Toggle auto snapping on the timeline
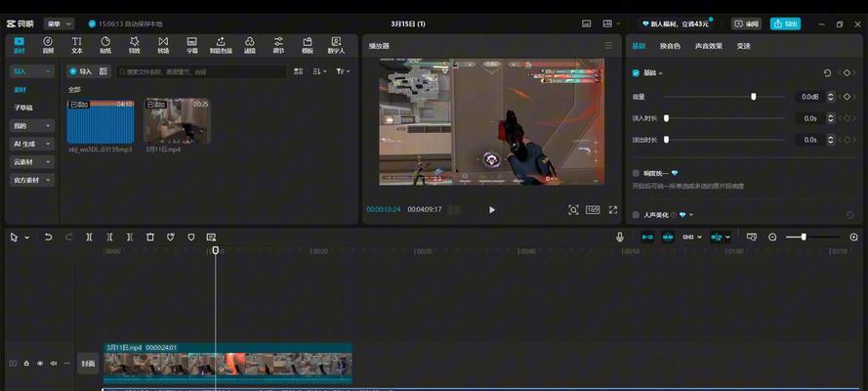The width and height of the screenshot is (868, 391). 668,237
